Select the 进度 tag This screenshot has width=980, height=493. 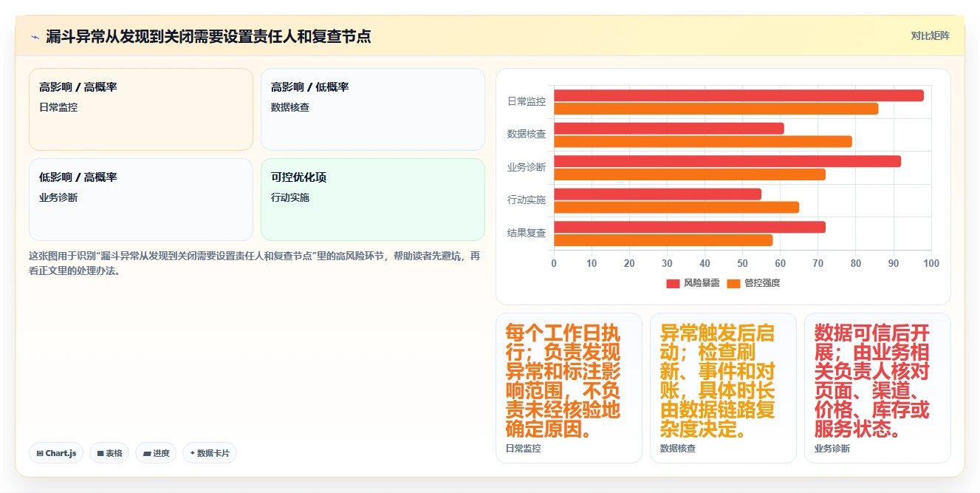pyautogui.click(x=156, y=453)
